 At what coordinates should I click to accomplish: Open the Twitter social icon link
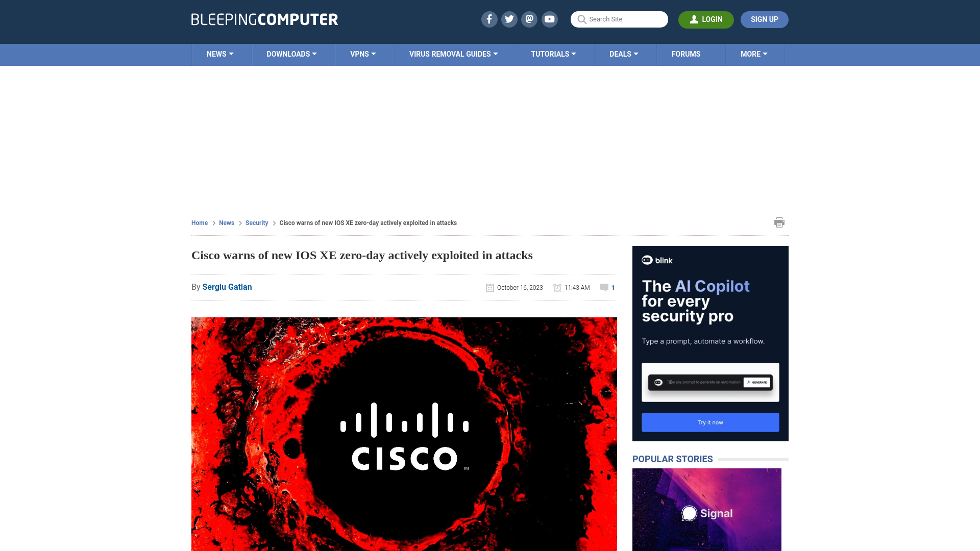509,19
